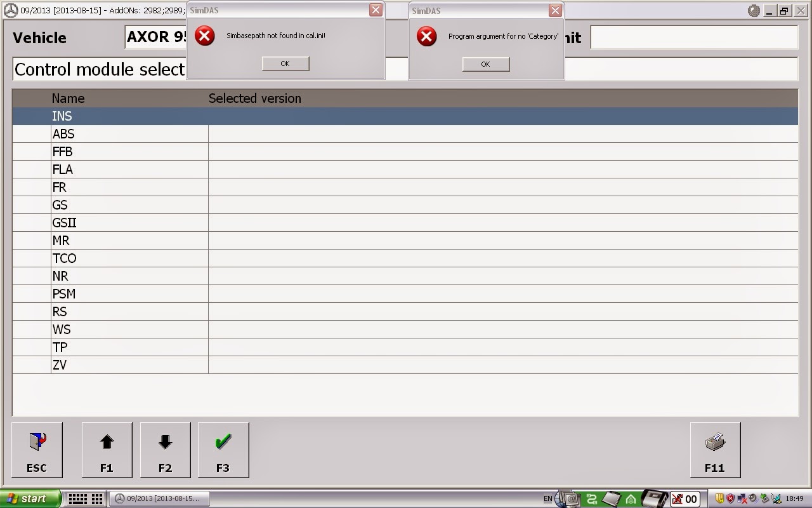
Task: Select the NR control module row
Action: 405,276
